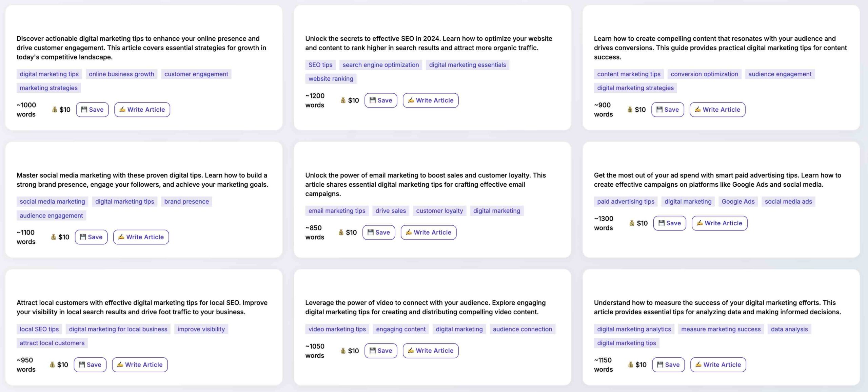
Task: Save the ~1000 words article idea
Action: coord(92,110)
